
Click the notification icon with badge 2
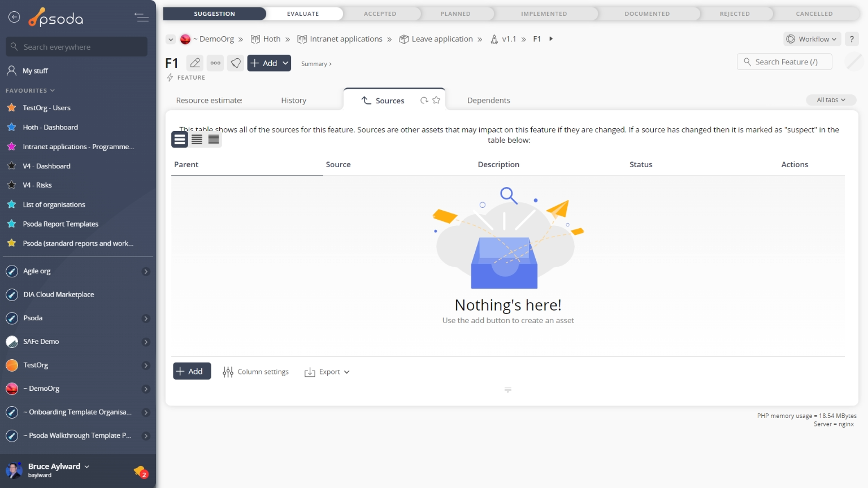141,472
